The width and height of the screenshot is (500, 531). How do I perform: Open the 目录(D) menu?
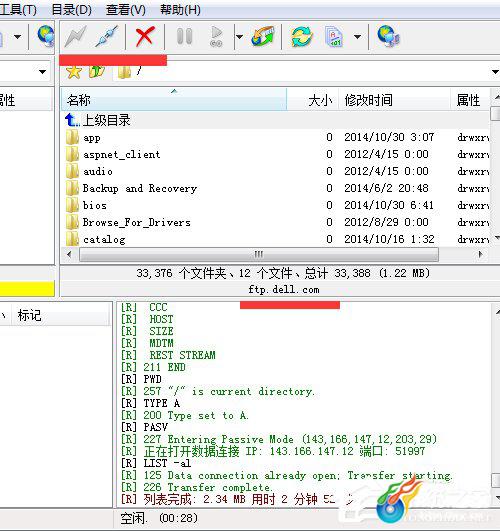tap(71, 9)
